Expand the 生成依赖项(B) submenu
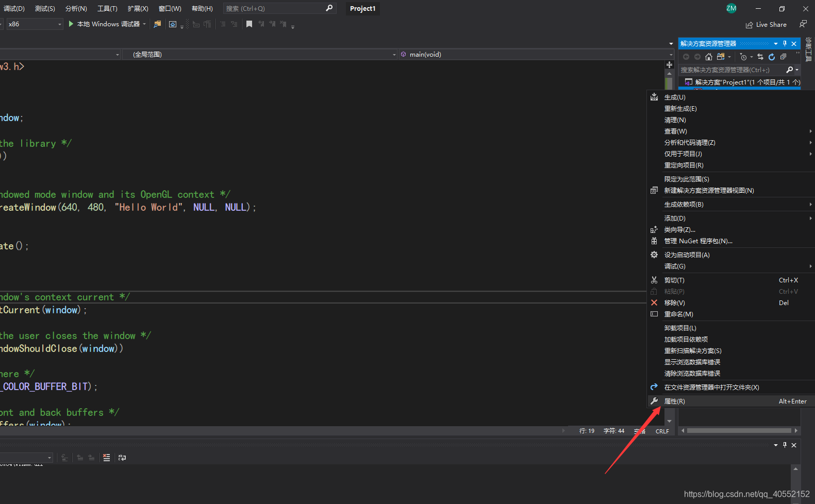Viewport: 815px width, 504px height. (x=730, y=205)
